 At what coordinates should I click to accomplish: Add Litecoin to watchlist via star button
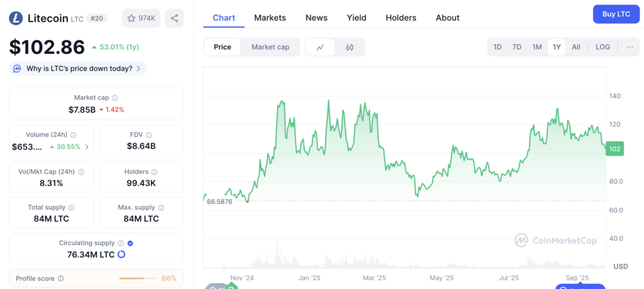coord(141,18)
